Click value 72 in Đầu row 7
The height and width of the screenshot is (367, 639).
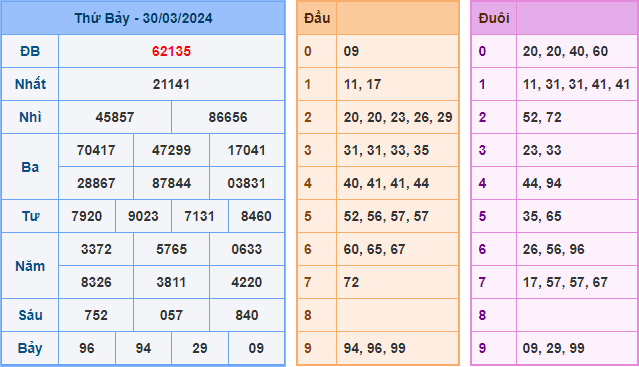point(351,282)
